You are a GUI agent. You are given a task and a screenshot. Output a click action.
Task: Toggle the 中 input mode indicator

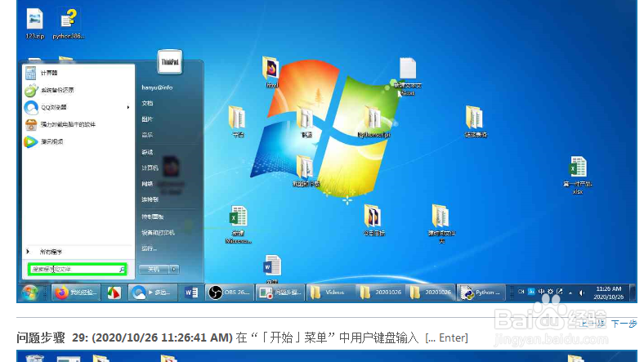click(x=541, y=292)
